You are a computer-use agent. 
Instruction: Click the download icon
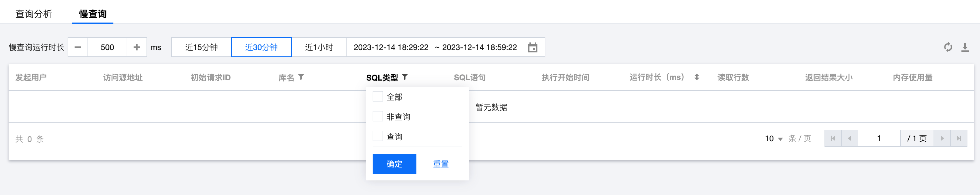click(965, 47)
